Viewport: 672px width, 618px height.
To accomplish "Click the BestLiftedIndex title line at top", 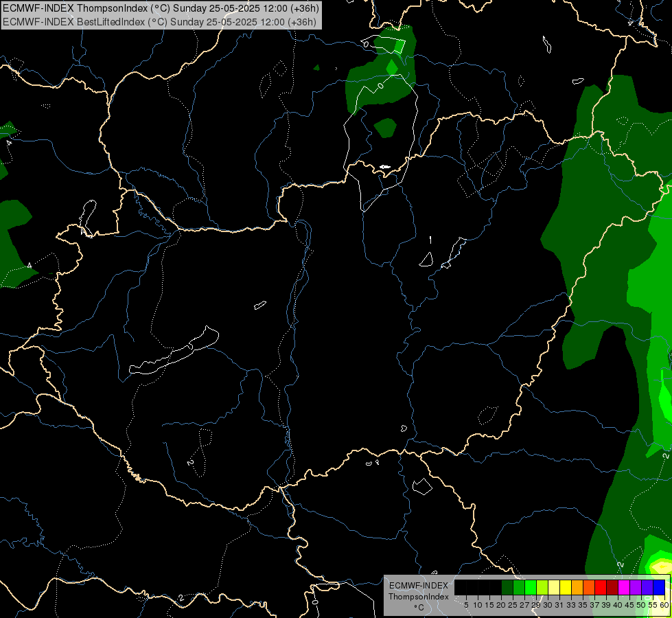I will 159,22.
